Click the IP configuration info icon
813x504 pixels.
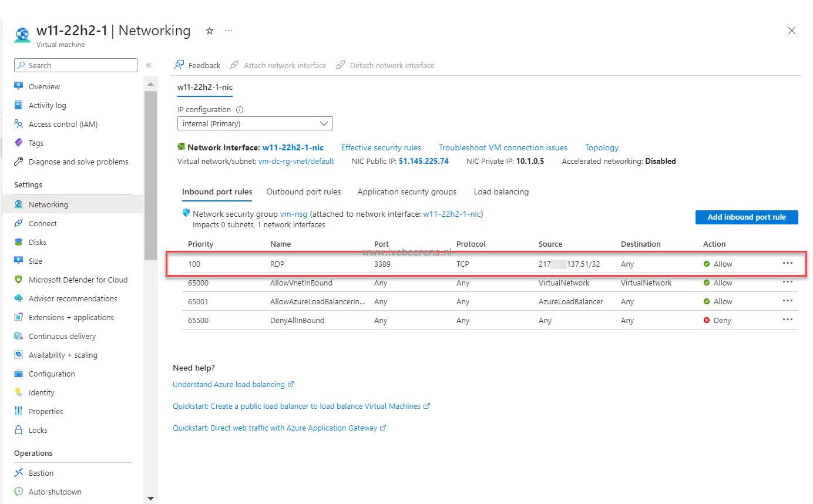pos(239,110)
